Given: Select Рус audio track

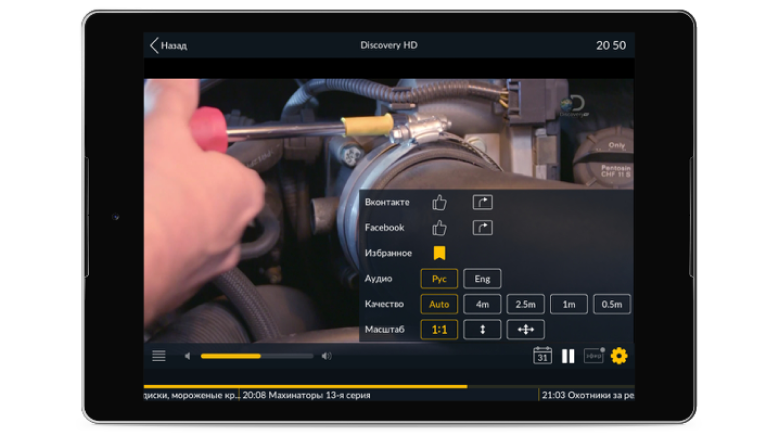Looking at the screenshot, I should [x=439, y=279].
